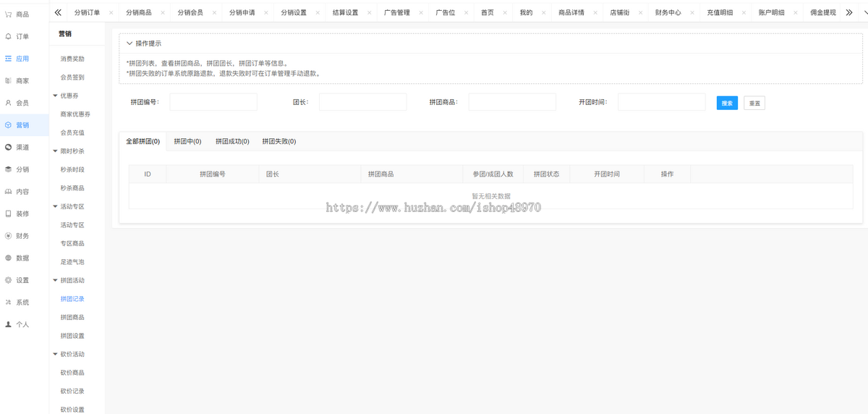
Task: Close the 账户明细 tab
Action: (795, 13)
